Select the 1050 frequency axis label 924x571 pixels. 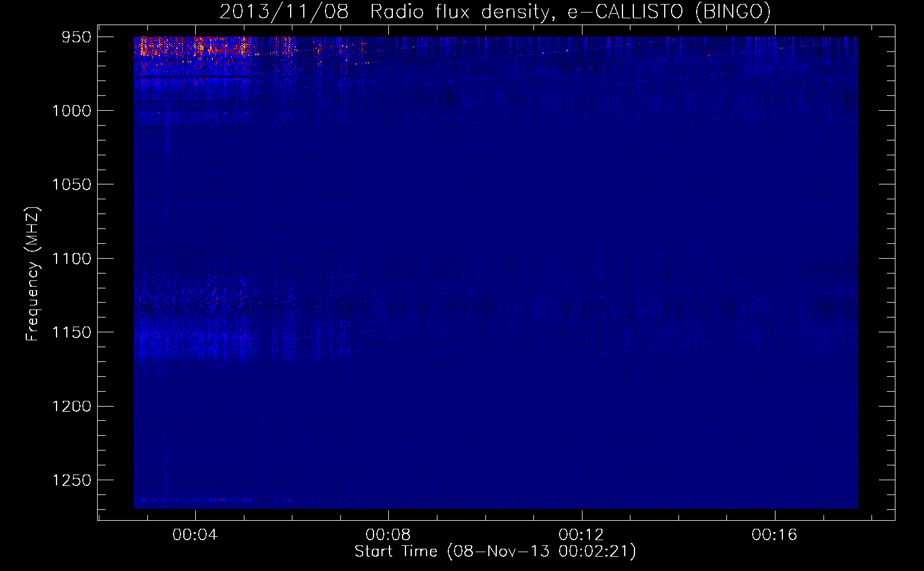[72, 184]
